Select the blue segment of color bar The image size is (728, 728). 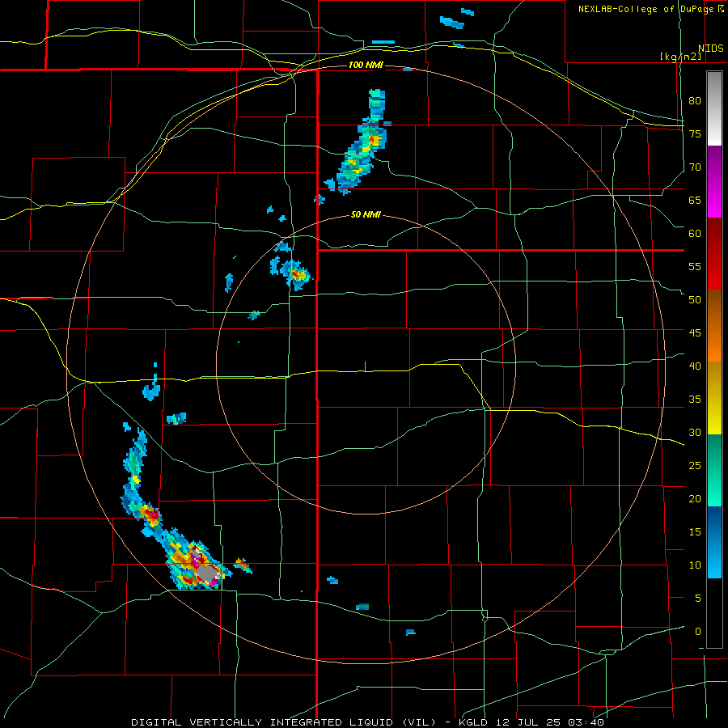pos(714,542)
